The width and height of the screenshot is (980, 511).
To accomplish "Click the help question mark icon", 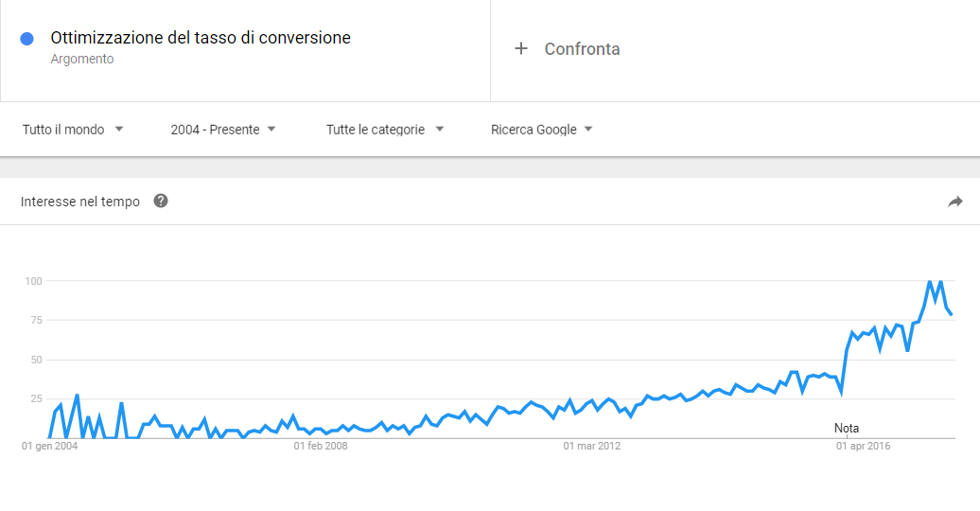I will click(161, 201).
